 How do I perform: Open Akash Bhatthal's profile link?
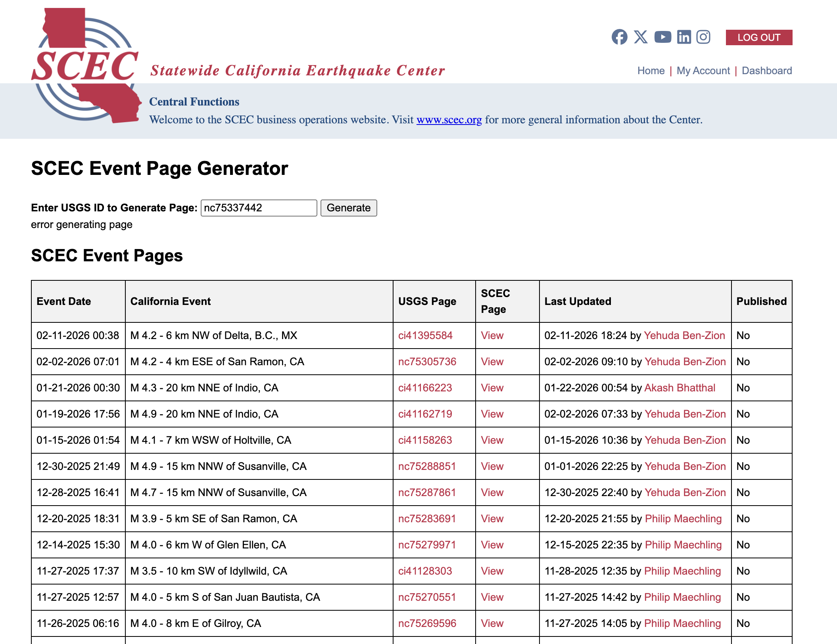(680, 388)
